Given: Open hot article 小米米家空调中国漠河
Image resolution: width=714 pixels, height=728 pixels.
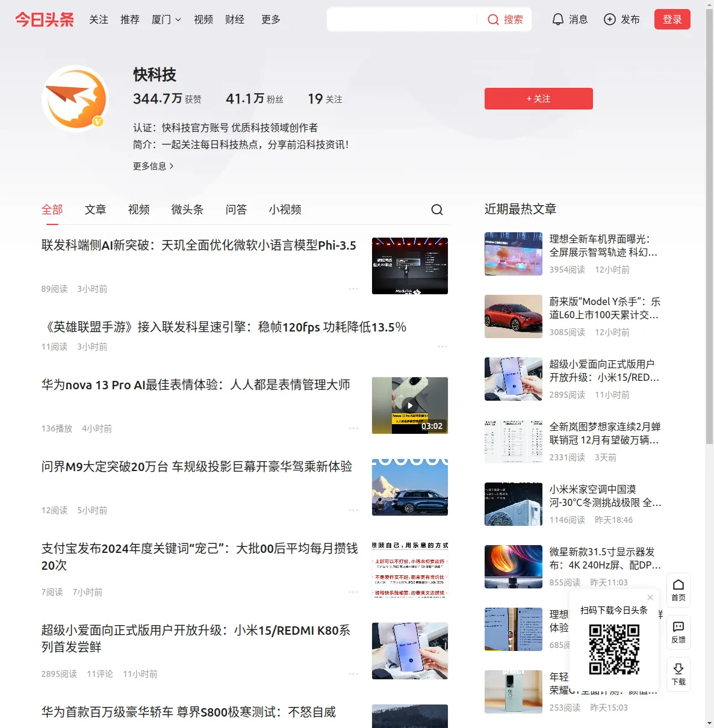Looking at the screenshot, I should pos(605,496).
